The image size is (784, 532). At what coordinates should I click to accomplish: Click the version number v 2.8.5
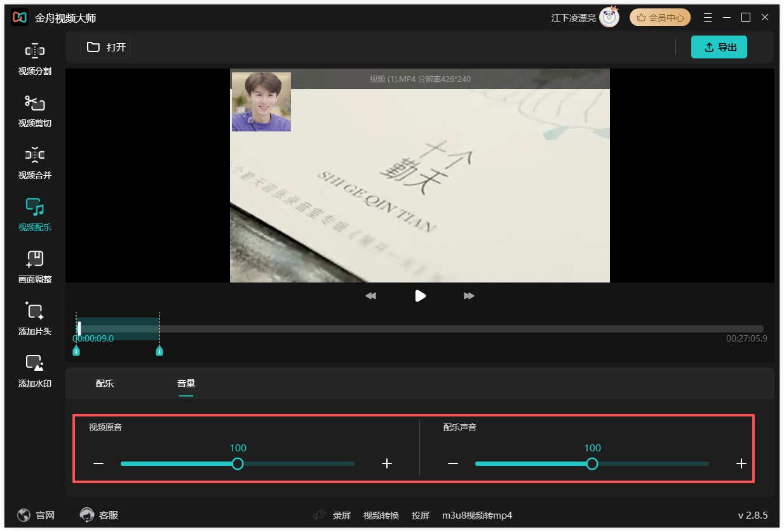[753, 515]
